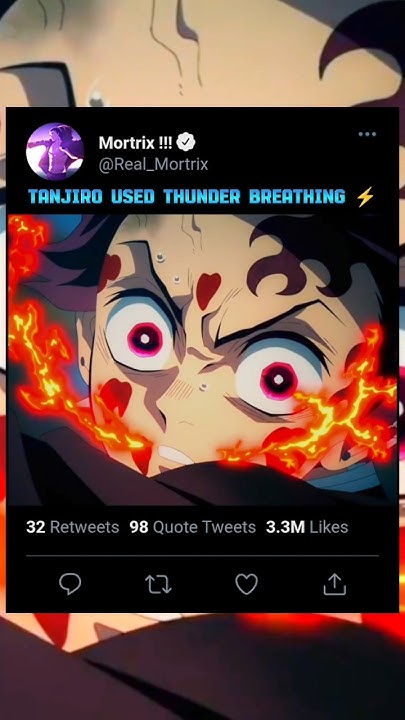The width and height of the screenshot is (405, 720).
Task: Open Mortrix profile avatar picture
Action: pos(55,151)
